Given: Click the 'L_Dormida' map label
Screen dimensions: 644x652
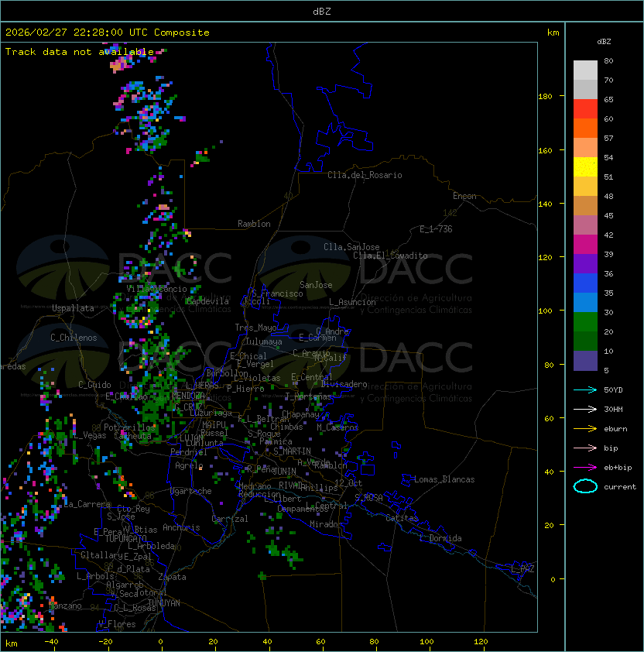Looking at the screenshot, I should (440, 538).
